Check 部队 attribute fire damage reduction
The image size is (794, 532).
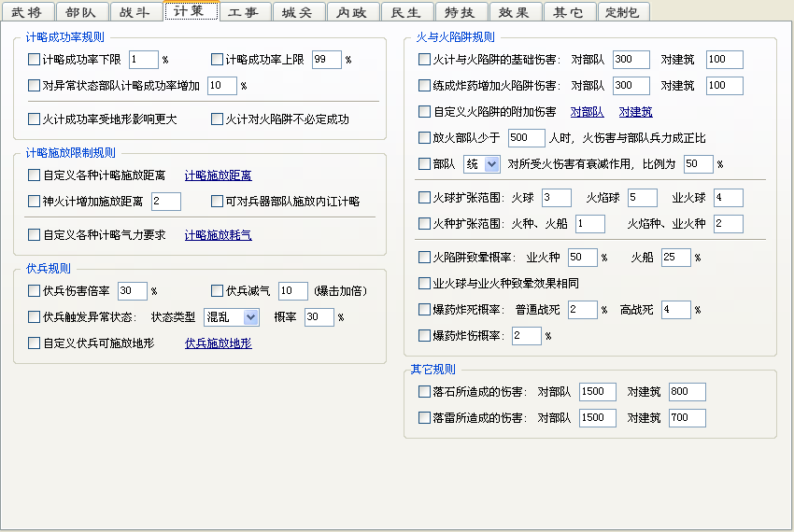click(x=424, y=164)
